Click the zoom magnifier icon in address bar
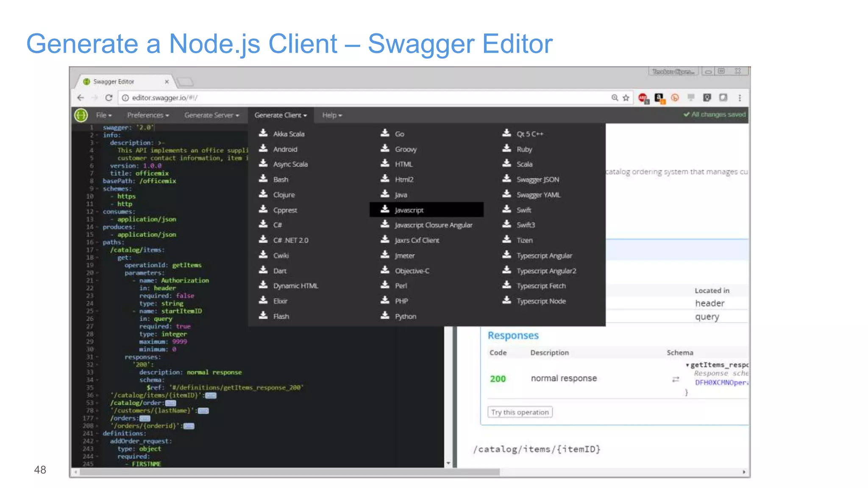868x488 pixels. 615,98
